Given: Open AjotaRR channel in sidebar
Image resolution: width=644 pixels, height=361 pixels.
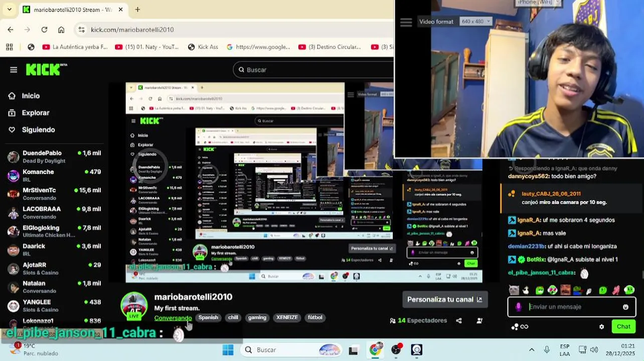Looking at the screenshot, I should click(x=54, y=268).
